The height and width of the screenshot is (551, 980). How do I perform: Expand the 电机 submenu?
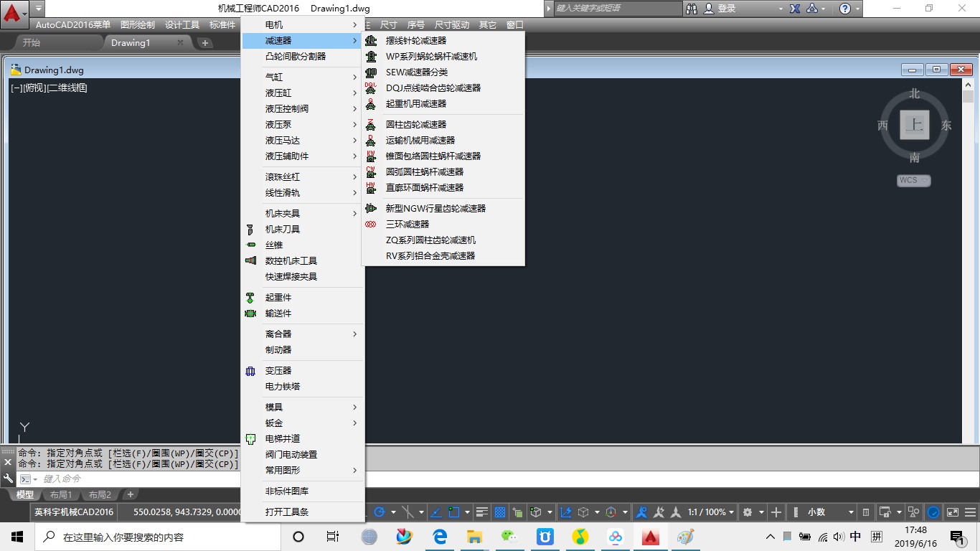tap(303, 25)
